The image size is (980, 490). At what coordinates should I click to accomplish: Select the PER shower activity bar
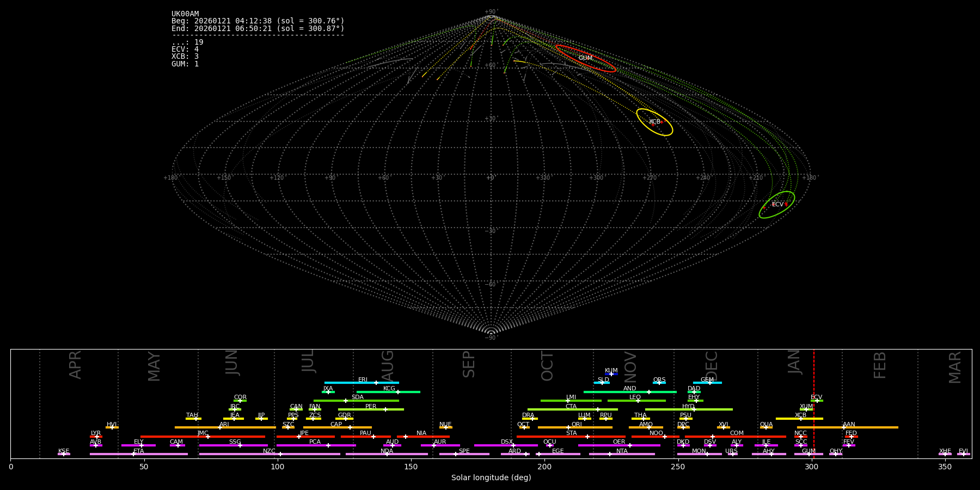tap(371, 409)
